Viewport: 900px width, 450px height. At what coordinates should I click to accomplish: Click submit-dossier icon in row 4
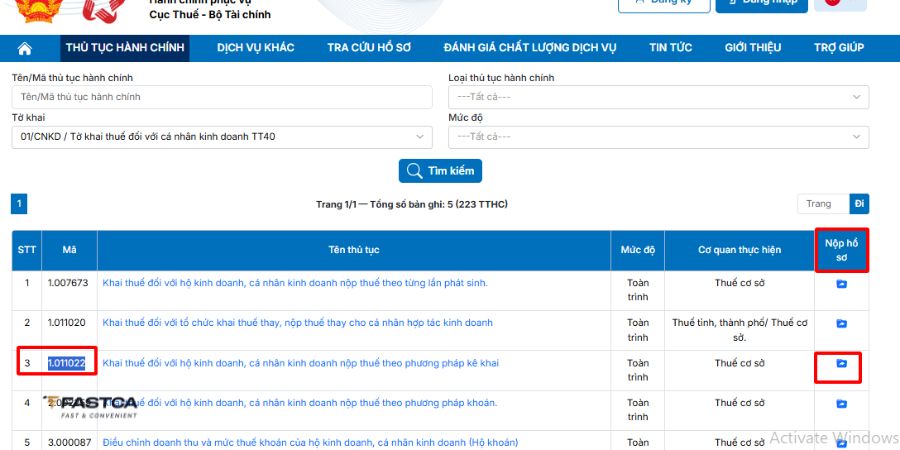(x=841, y=404)
